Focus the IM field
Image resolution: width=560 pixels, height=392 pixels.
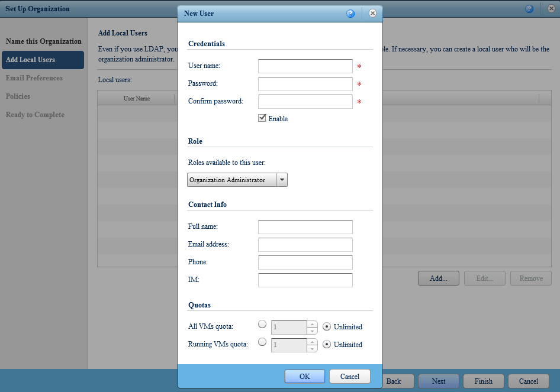coord(305,280)
